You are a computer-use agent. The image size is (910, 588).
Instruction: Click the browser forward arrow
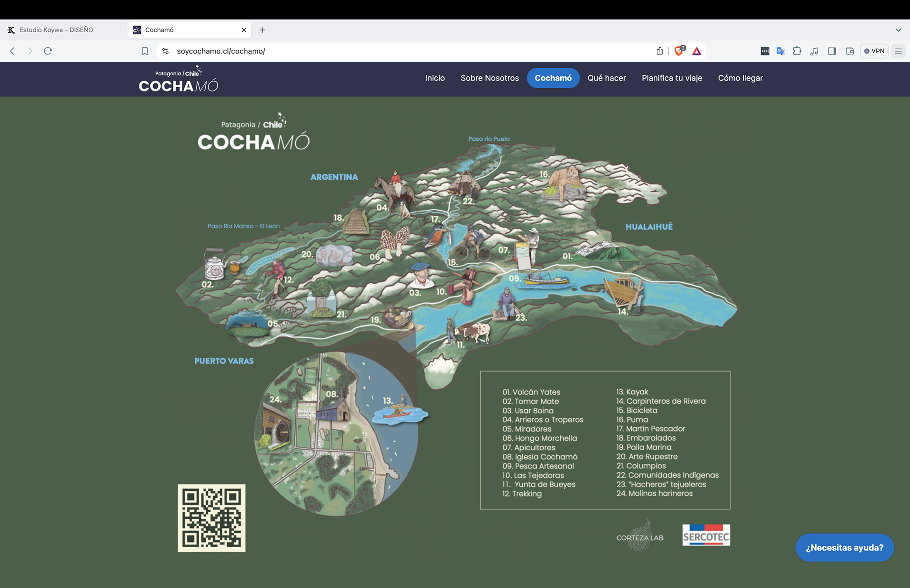[x=30, y=51]
